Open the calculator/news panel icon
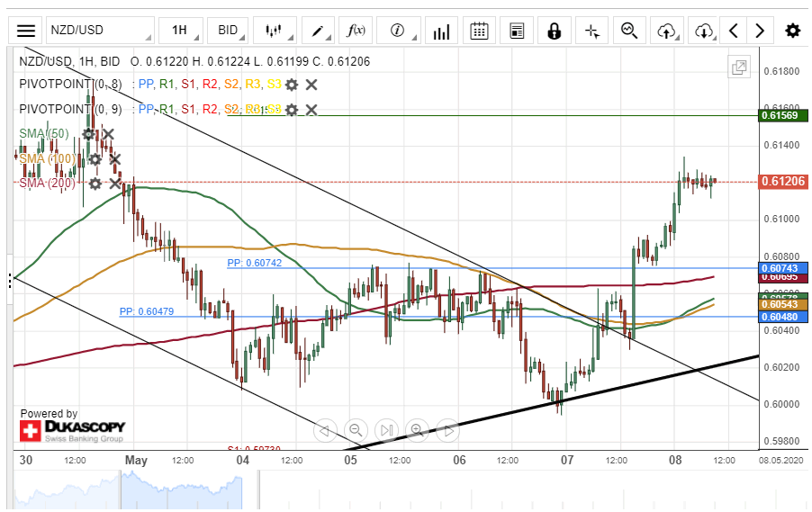The width and height of the screenshot is (812, 512). point(517,31)
